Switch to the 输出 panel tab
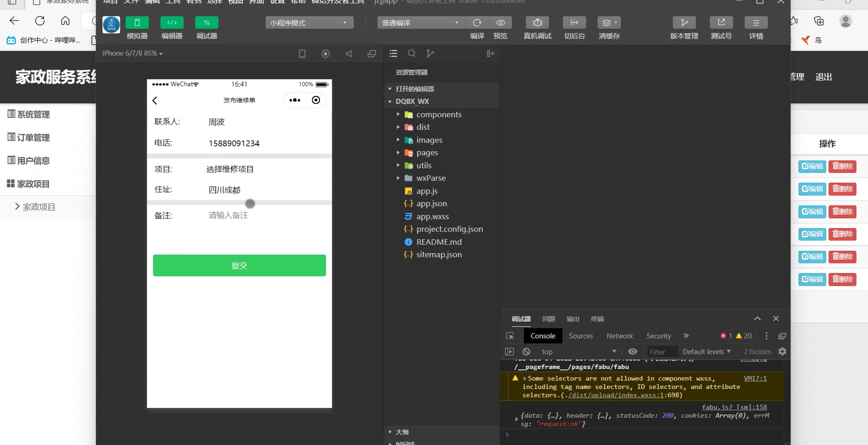 573,319
